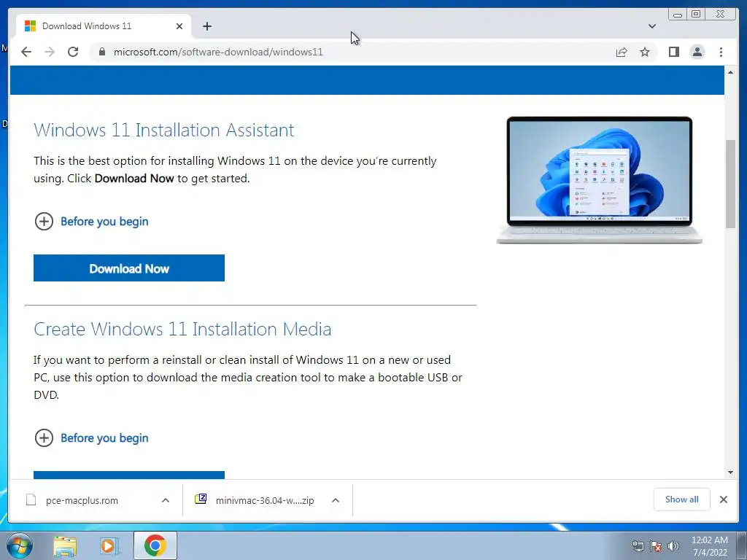Click Download Now for Installation Assistant
Viewport: 747px width, 560px height.
(129, 268)
